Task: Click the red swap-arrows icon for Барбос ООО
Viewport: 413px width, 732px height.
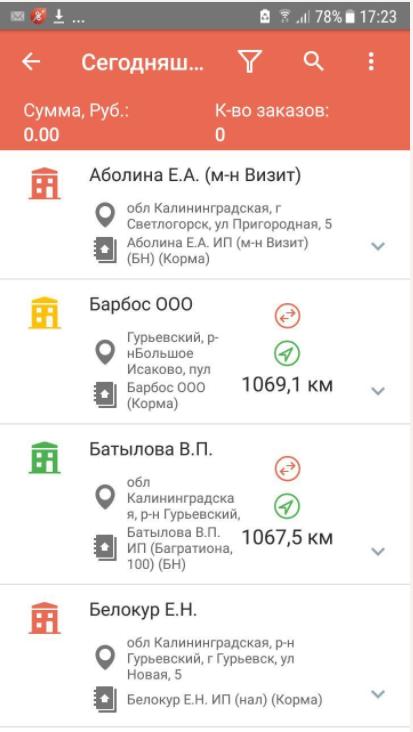Action: point(287,316)
